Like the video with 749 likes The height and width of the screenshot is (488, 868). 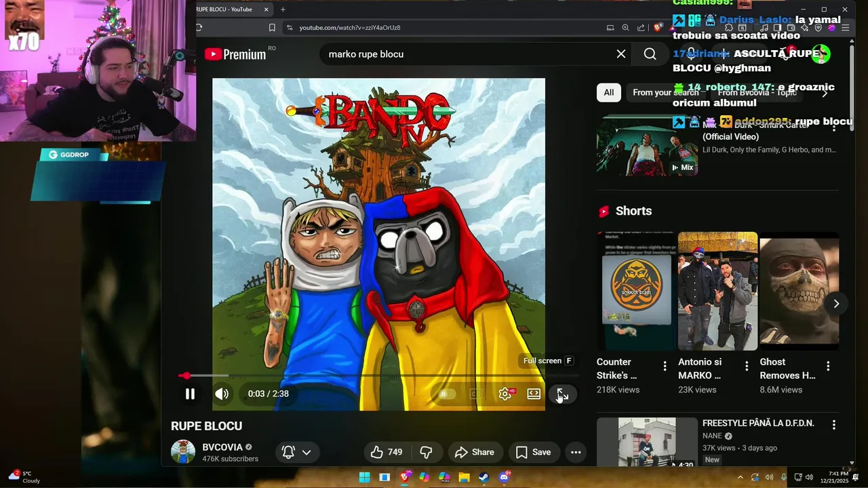point(386,452)
